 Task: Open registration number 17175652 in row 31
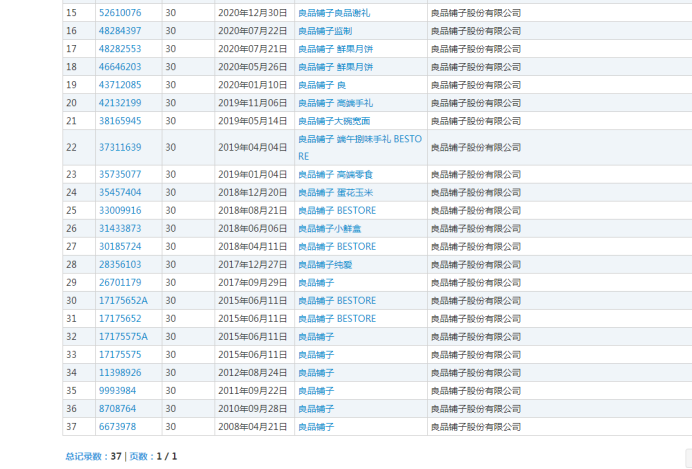pos(120,319)
